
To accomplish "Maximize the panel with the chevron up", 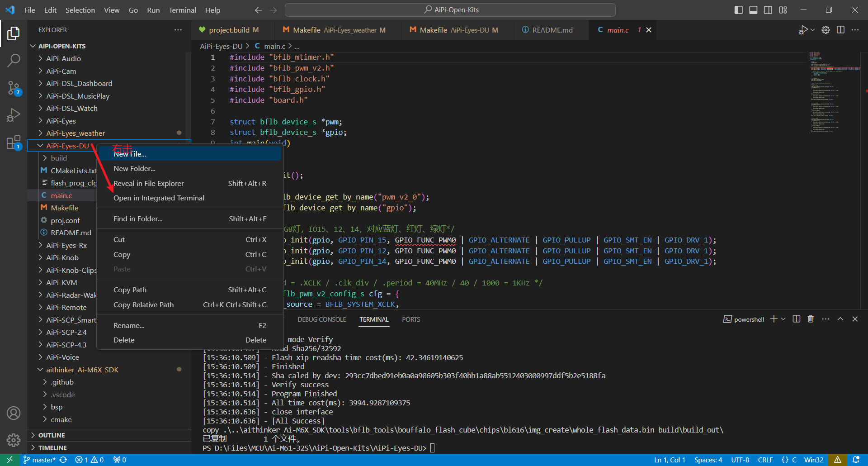I will click(840, 319).
